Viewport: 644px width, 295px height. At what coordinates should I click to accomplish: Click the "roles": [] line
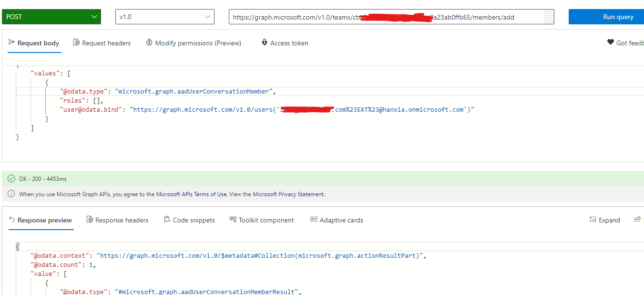point(82,100)
